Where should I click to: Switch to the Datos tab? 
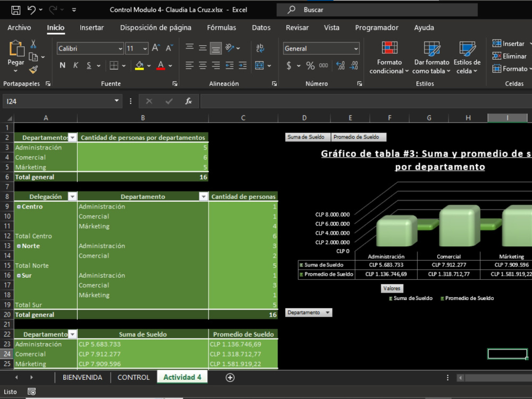261,28
